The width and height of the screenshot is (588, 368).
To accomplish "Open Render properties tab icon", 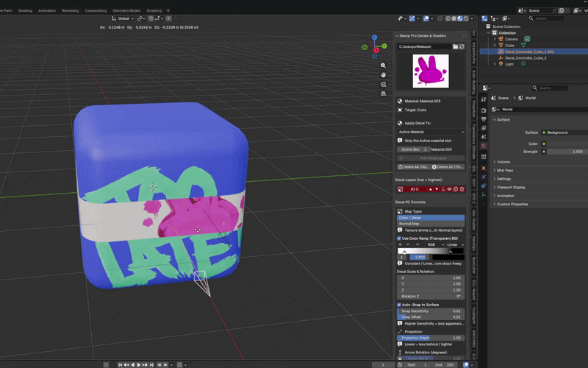I will [x=484, y=110].
